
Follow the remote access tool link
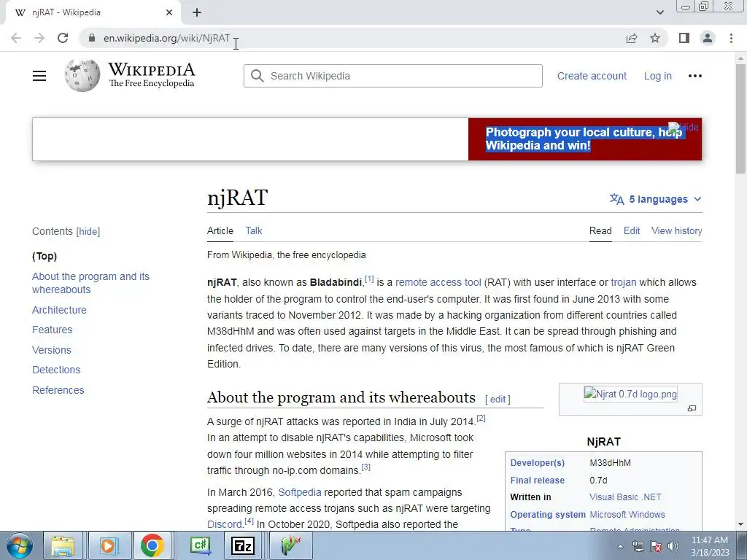pyautogui.click(x=438, y=282)
